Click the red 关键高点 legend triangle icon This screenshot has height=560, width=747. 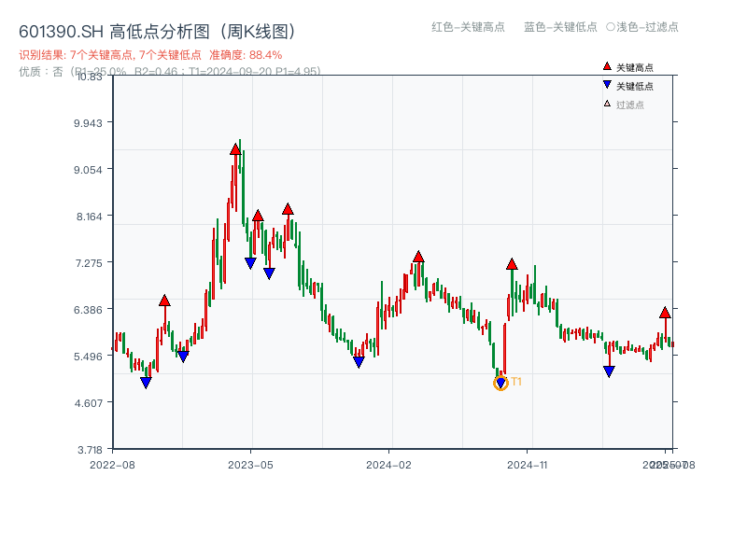tap(605, 66)
